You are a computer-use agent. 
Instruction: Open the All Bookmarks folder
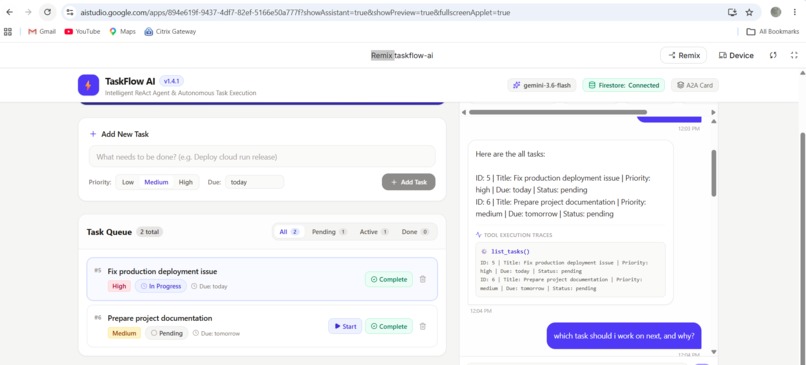coord(773,31)
